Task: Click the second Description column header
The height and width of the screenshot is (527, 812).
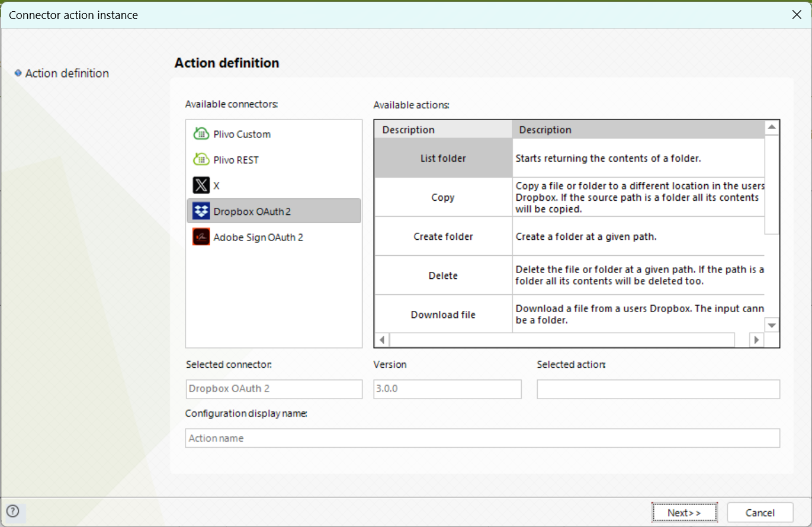Action: point(638,130)
